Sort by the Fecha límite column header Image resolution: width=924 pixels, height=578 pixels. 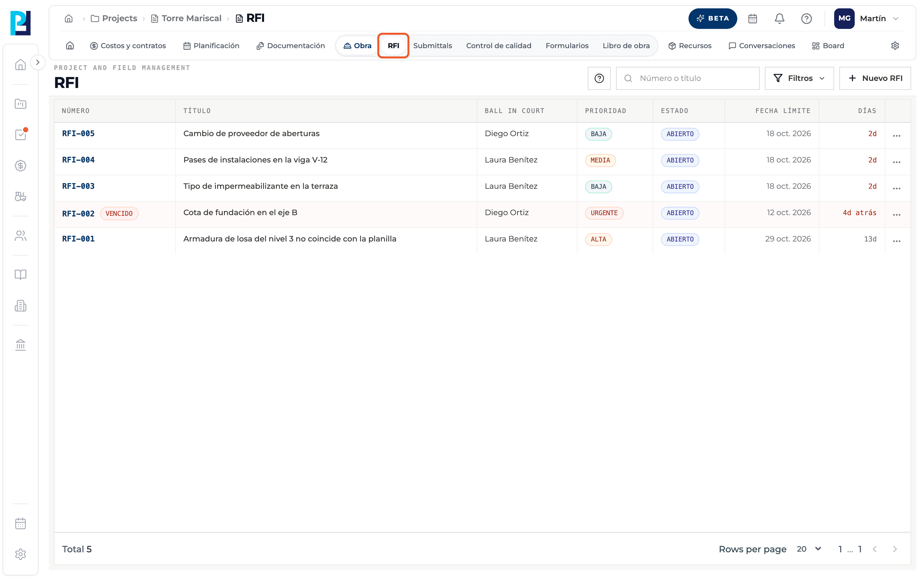pyautogui.click(x=783, y=111)
